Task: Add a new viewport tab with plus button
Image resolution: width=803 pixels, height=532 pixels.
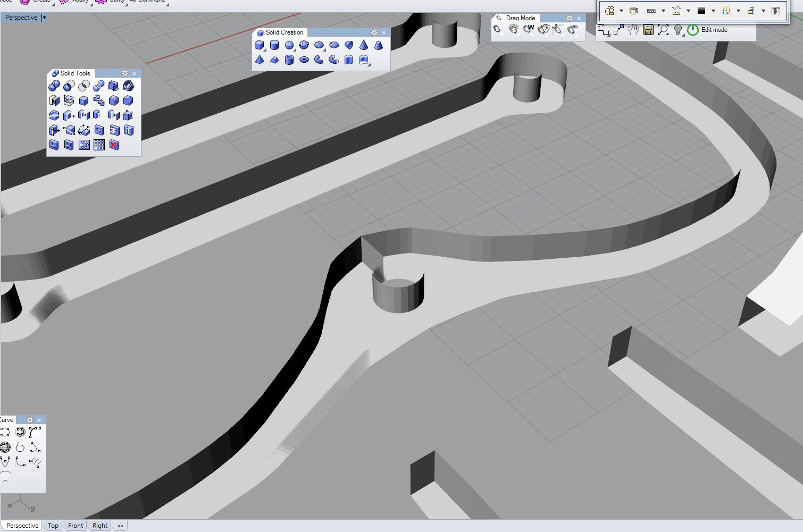Action: tap(120, 526)
